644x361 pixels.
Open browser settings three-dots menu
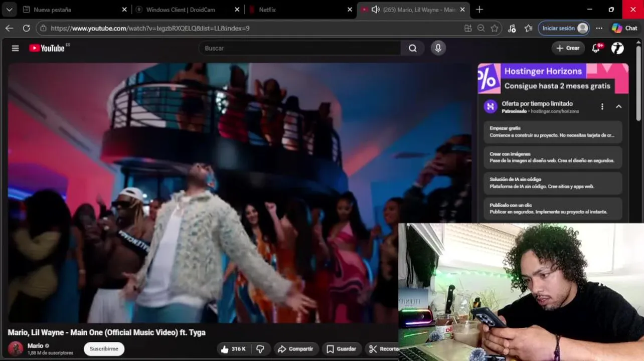pyautogui.click(x=599, y=28)
